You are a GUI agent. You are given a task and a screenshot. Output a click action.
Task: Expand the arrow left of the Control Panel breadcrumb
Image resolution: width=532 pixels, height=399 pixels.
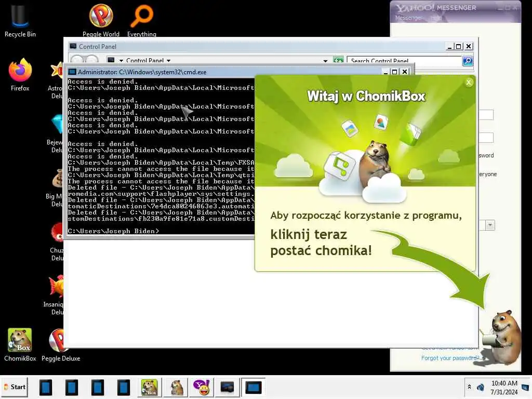click(x=121, y=61)
